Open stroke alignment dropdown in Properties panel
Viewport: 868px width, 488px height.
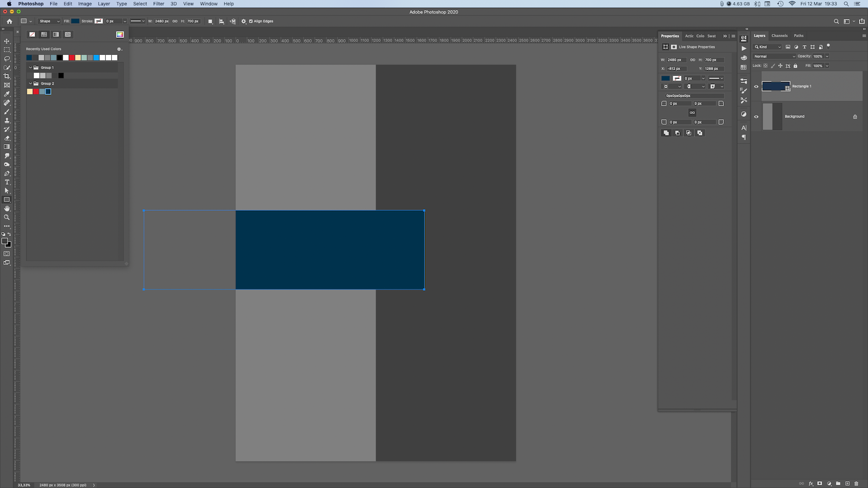point(672,86)
